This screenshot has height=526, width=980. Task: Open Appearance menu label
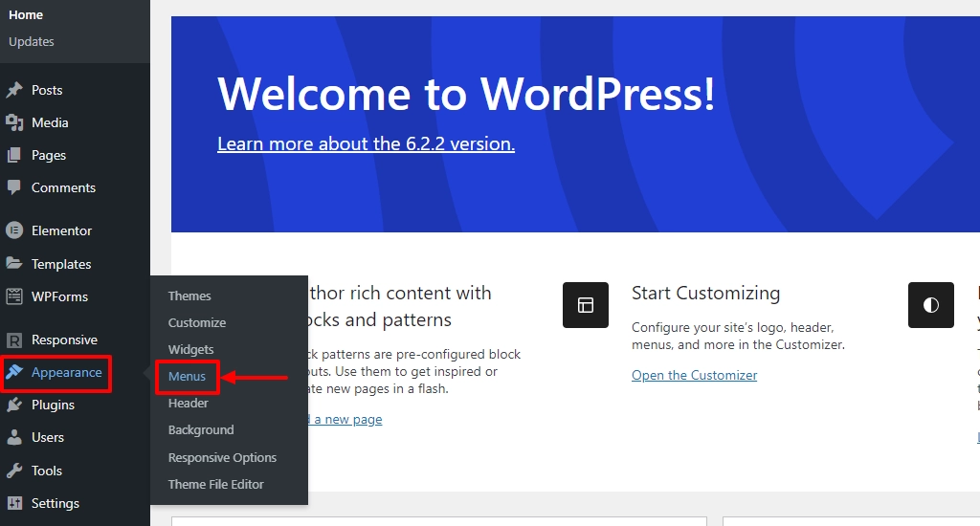click(x=67, y=372)
